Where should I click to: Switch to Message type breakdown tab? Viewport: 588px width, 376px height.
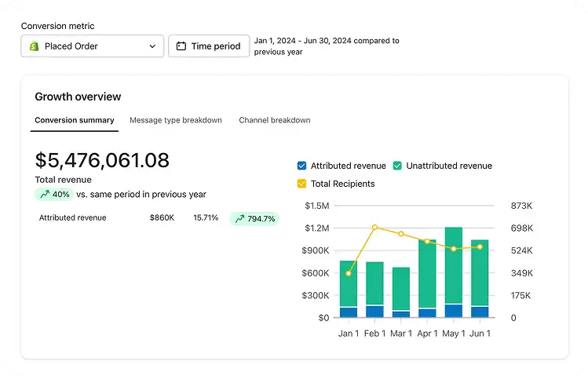[x=175, y=120]
